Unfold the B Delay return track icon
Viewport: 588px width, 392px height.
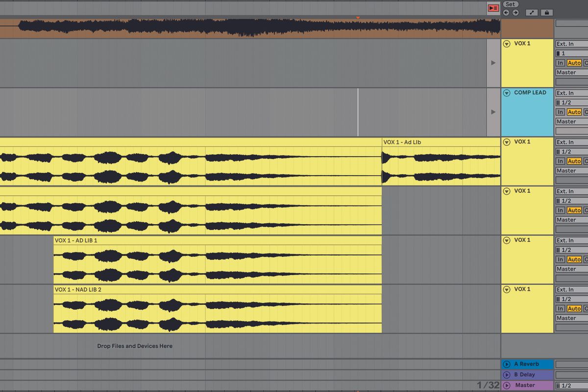tap(507, 374)
